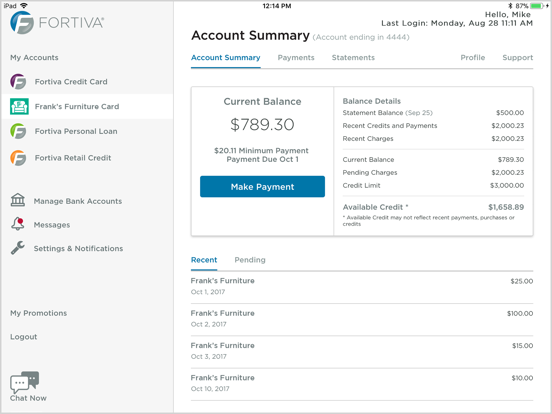Click the bank building icon
This screenshot has height=414, width=552.
pos(18,200)
